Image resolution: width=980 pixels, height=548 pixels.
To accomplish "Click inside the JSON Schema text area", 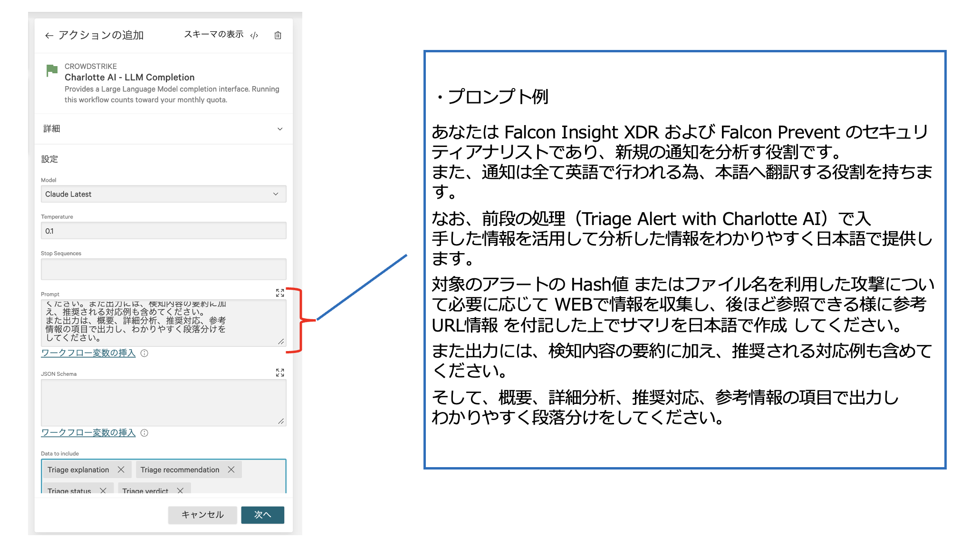I will tap(163, 402).
